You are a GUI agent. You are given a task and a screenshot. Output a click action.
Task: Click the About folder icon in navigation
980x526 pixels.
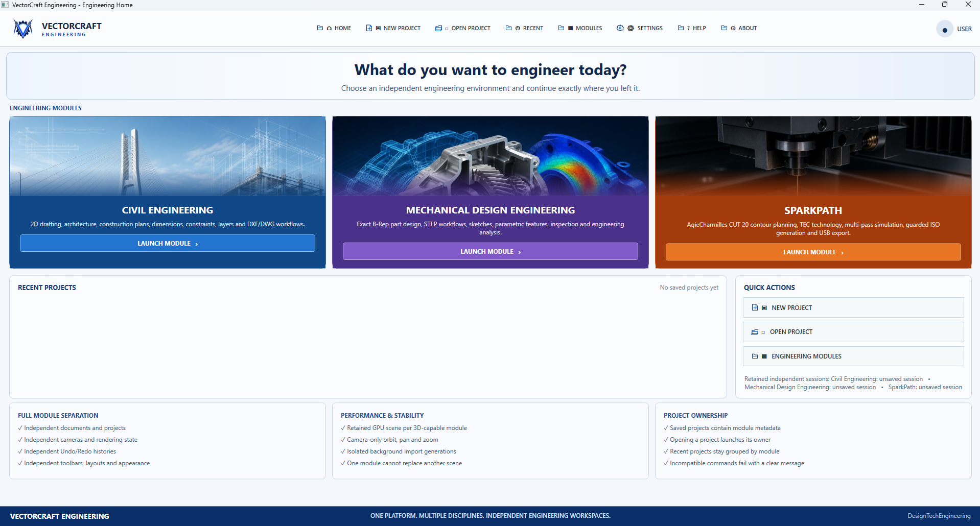(724, 28)
